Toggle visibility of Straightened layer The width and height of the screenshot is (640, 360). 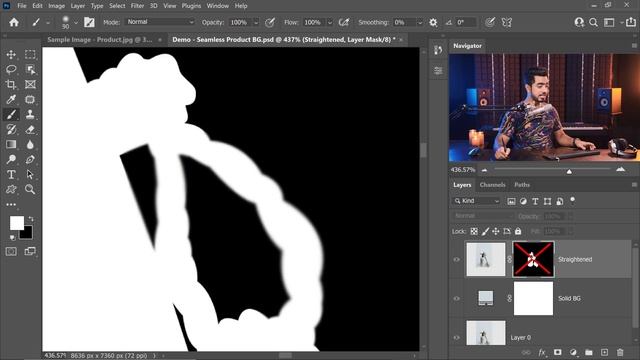click(457, 260)
